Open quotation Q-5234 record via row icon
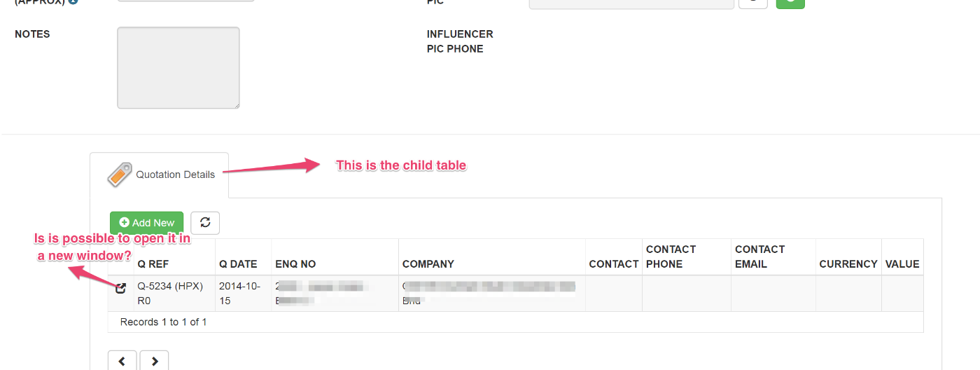980x370 pixels. coord(120,287)
